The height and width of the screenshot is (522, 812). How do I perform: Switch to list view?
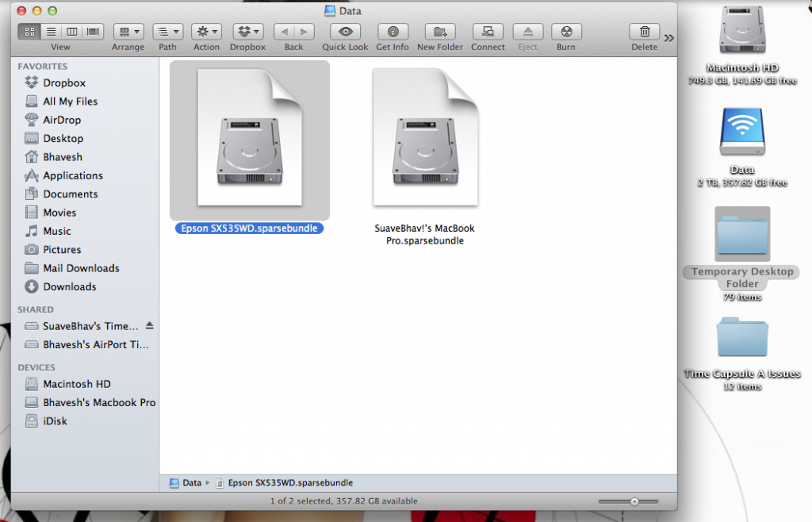point(51,32)
